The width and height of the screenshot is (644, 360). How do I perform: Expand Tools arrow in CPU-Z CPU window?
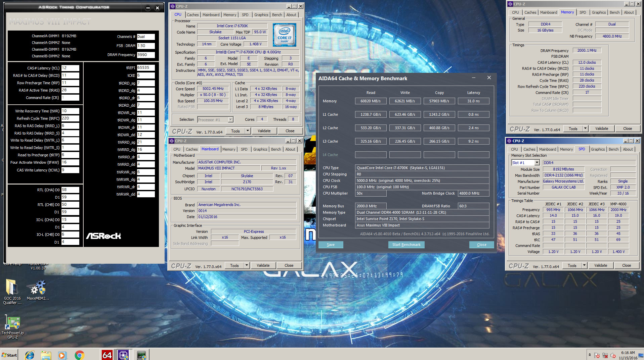click(248, 131)
